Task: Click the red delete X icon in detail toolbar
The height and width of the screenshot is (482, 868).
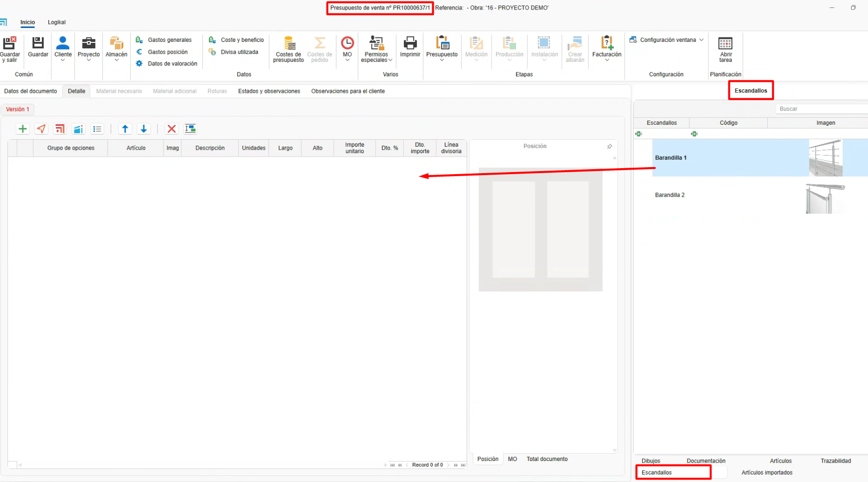Action: [x=172, y=129]
